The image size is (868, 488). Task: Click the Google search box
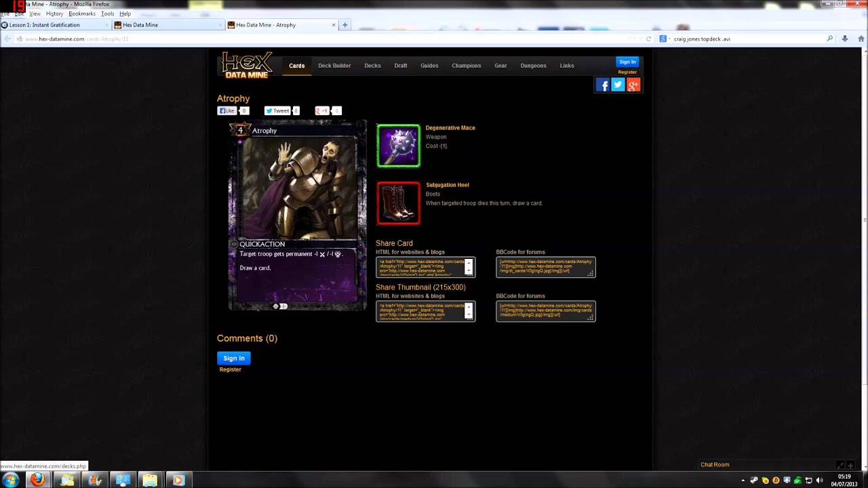(746, 39)
